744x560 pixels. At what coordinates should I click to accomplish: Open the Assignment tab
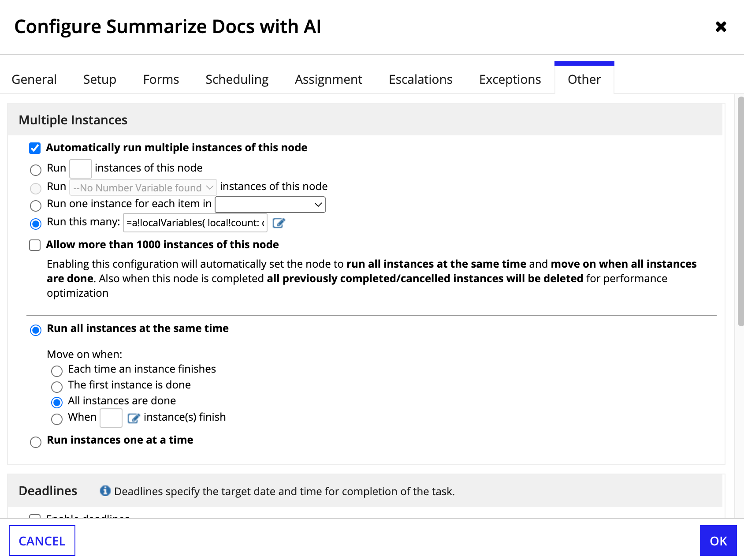[328, 79]
